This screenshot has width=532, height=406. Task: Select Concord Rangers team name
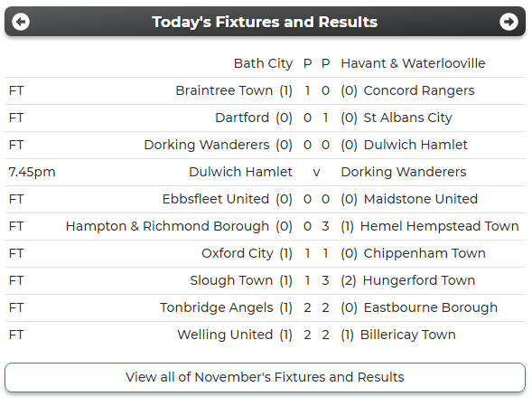click(x=419, y=90)
